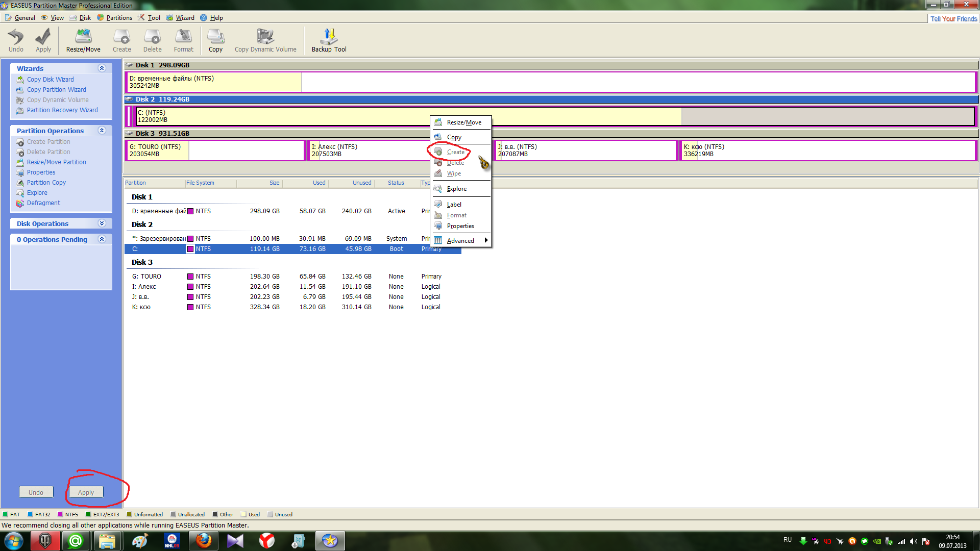
Task: Click Explore in Partition Operations
Action: click(37, 193)
